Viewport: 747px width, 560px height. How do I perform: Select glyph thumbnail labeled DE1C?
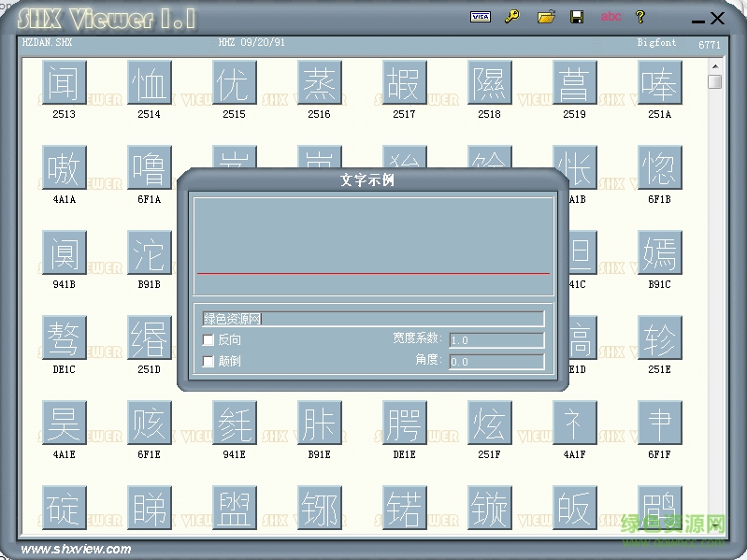65,338
